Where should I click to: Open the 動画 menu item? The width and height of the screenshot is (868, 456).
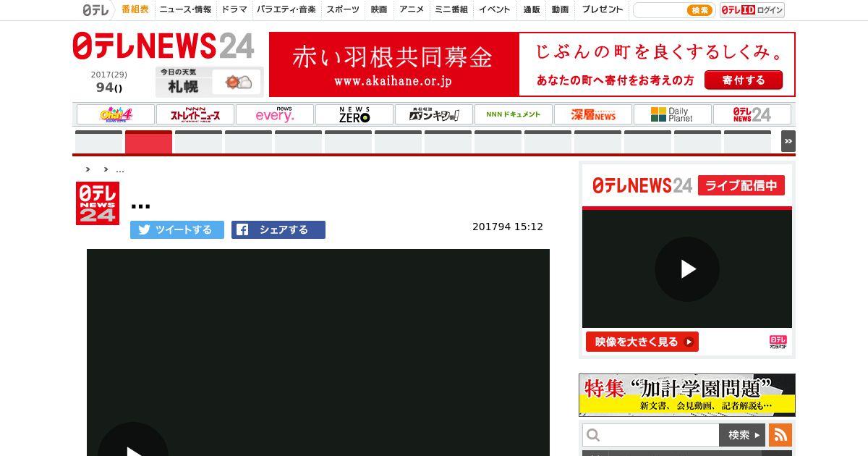pyautogui.click(x=560, y=9)
